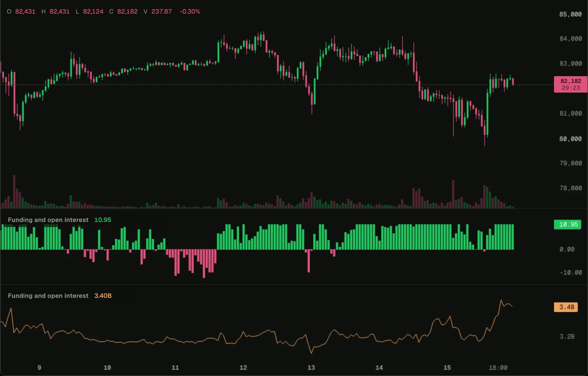The height and width of the screenshot is (376, 588).
Task: Click the 18:00 time axis label
Action: pyautogui.click(x=498, y=368)
